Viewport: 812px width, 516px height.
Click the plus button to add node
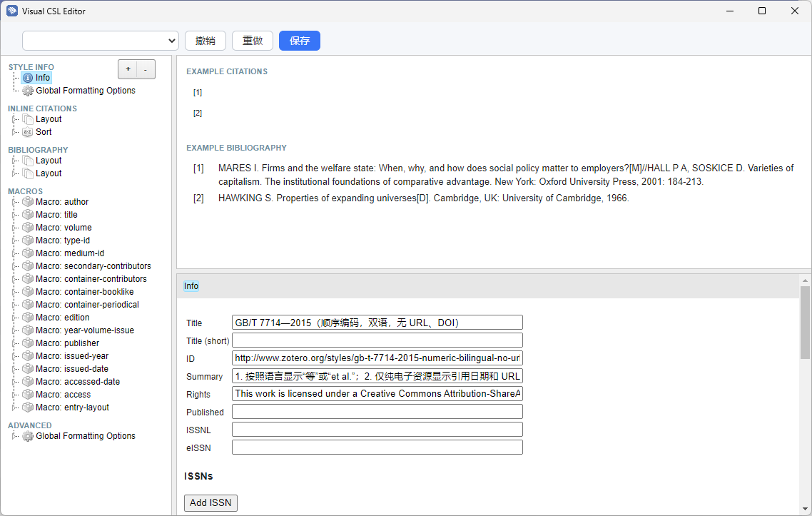click(x=128, y=69)
